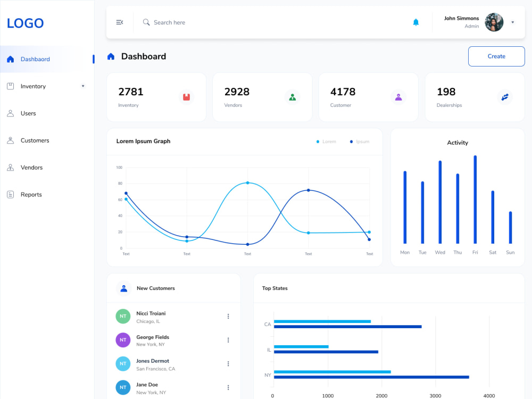
Task: Click the Customers icon in sidebar
Action: tap(11, 140)
